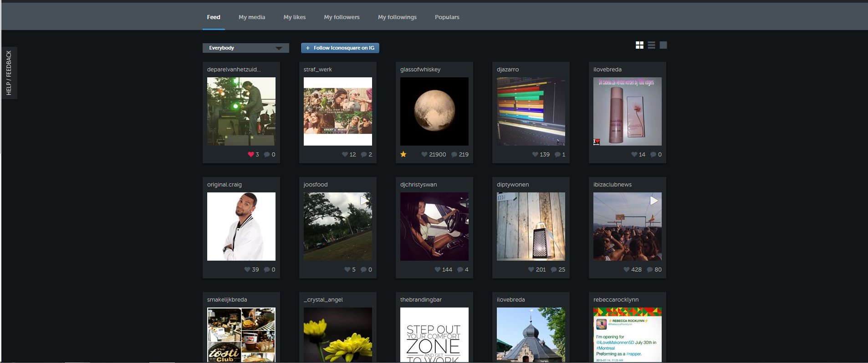Open the My followers tab

coord(342,17)
